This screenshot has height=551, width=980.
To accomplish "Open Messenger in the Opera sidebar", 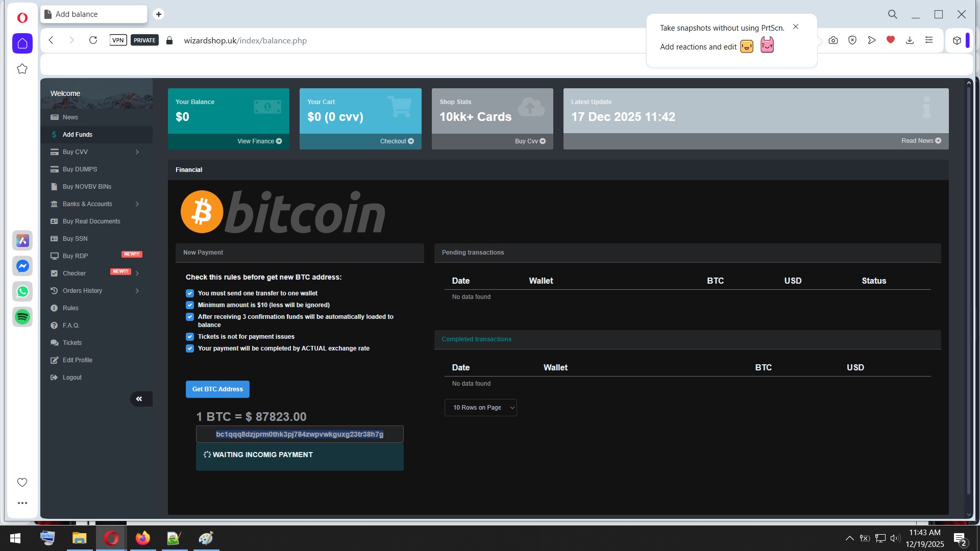I will [22, 266].
